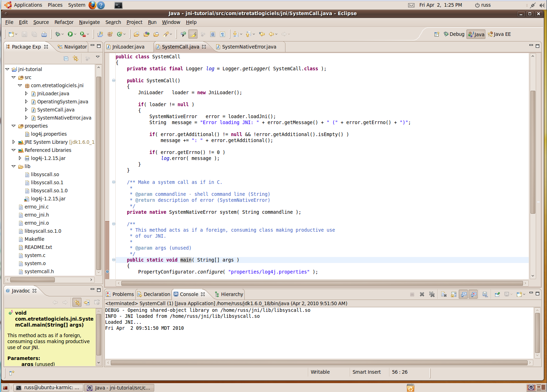This screenshot has width=547, height=392.
Task: Open the Navigate menu
Action: (x=89, y=22)
